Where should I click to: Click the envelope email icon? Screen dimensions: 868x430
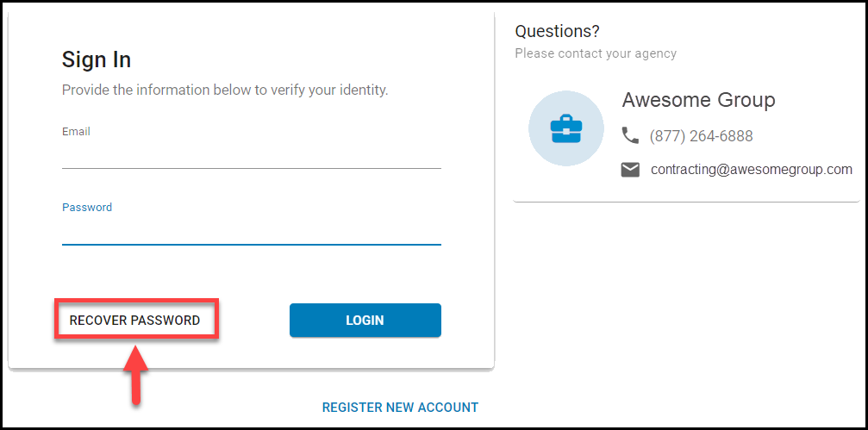click(x=630, y=170)
